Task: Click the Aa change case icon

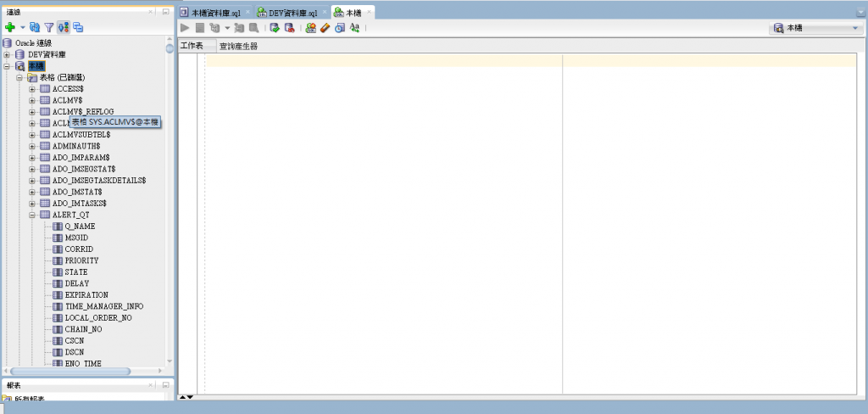Action: 355,28
